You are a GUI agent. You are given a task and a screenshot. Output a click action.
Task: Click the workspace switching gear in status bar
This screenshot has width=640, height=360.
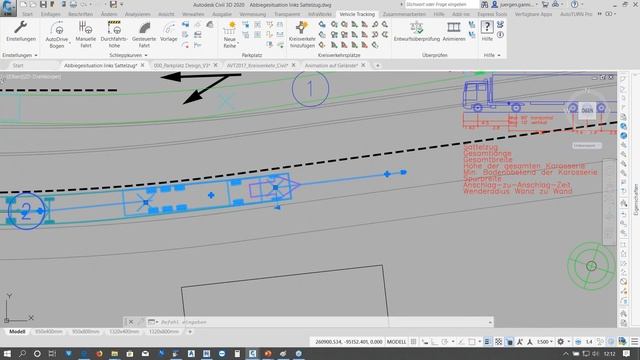[x=561, y=342]
